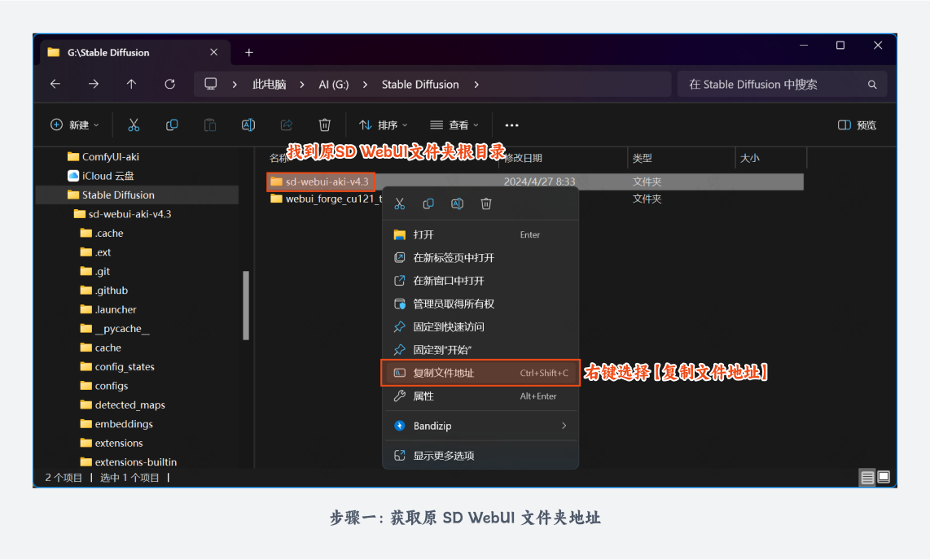Select the config_states folder in tree
Viewport: 930px width, 560px height.
click(117, 367)
